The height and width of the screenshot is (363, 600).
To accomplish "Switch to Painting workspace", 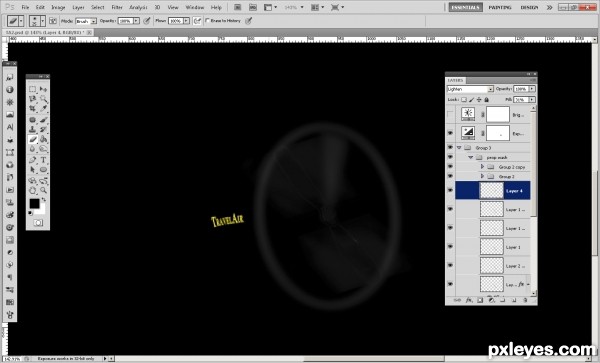I will point(500,7).
